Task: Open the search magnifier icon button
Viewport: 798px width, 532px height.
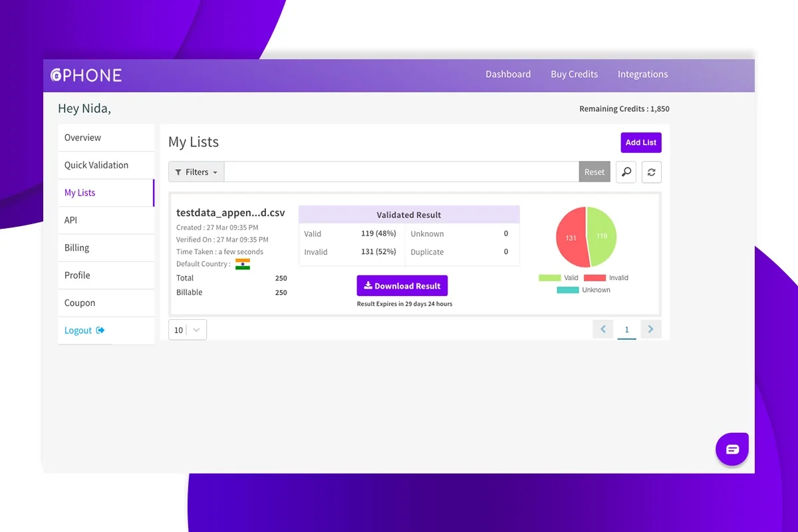Action: click(x=626, y=172)
